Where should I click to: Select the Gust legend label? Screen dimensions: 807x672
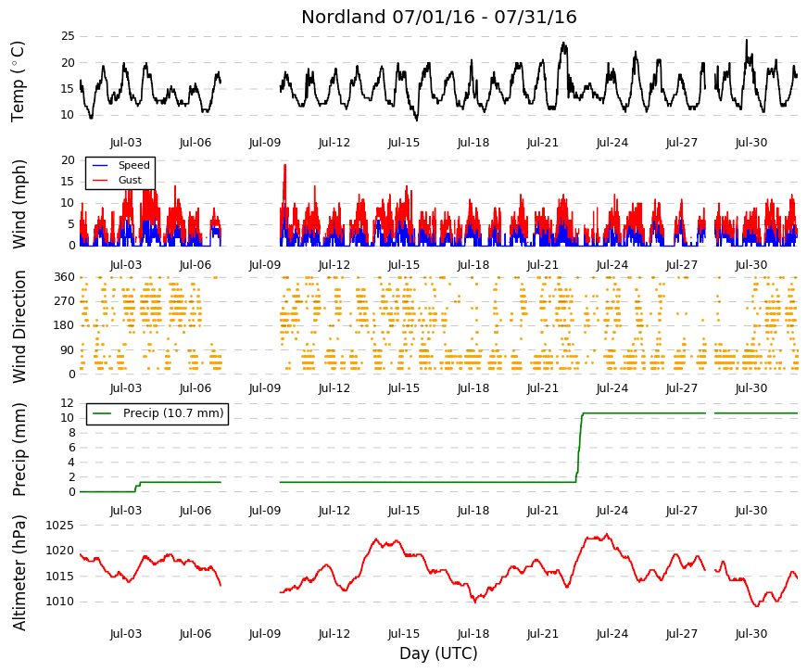click(130, 180)
